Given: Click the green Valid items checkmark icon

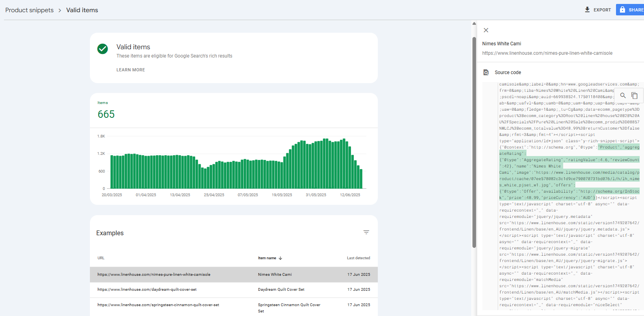Looking at the screenshot, I should (x=103, y=49).
